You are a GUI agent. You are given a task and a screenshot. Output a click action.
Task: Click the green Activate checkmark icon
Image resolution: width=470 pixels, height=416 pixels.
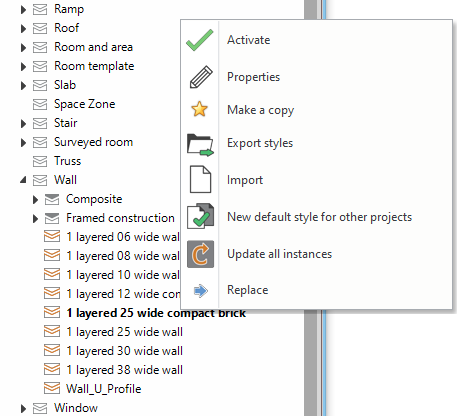coord(200,40)
